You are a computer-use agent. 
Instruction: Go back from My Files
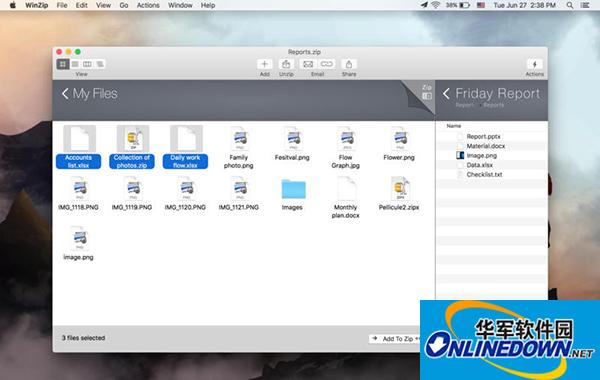pyautogui.click(x=65, y=93)
